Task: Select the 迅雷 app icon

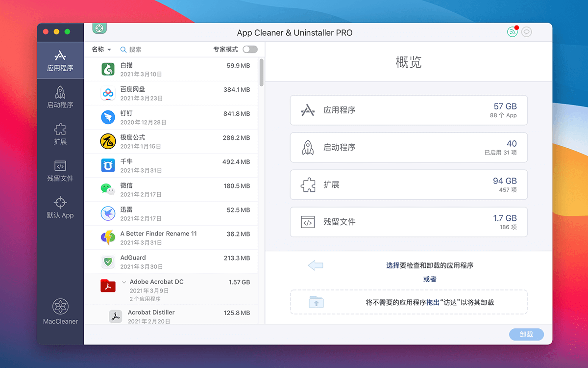Action: point(108,213)
